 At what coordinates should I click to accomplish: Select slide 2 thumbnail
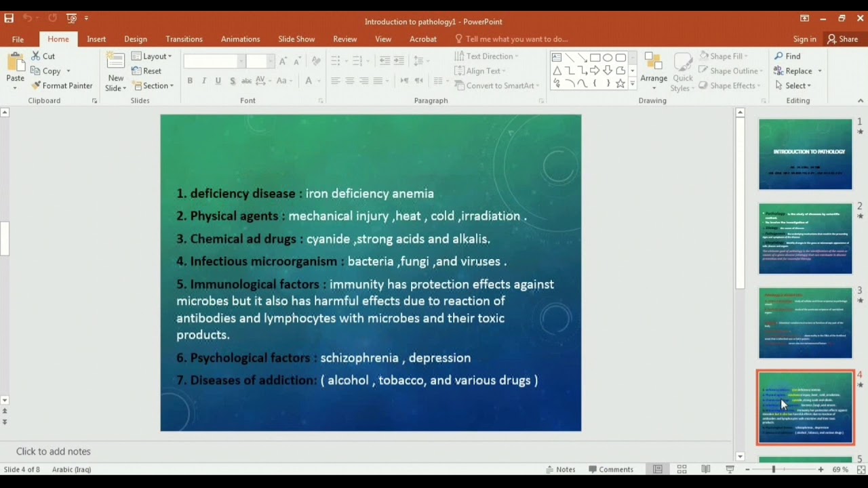click(x=805, y=239)
